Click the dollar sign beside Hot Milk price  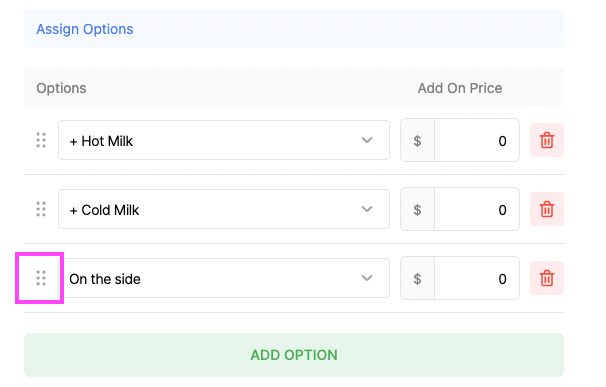(417, 140)
